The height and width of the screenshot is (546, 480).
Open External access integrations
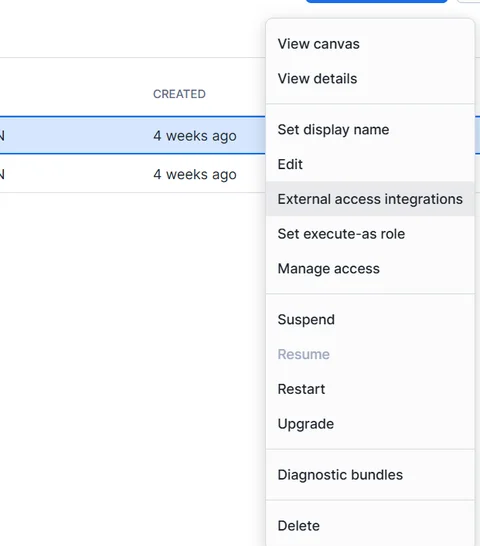click(x=370, y=199)
